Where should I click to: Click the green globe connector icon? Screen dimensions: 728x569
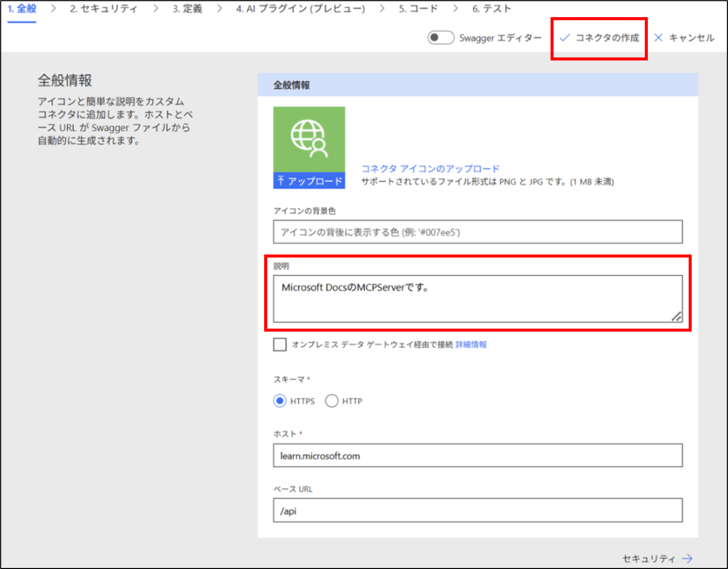click(x=309, y=138)
